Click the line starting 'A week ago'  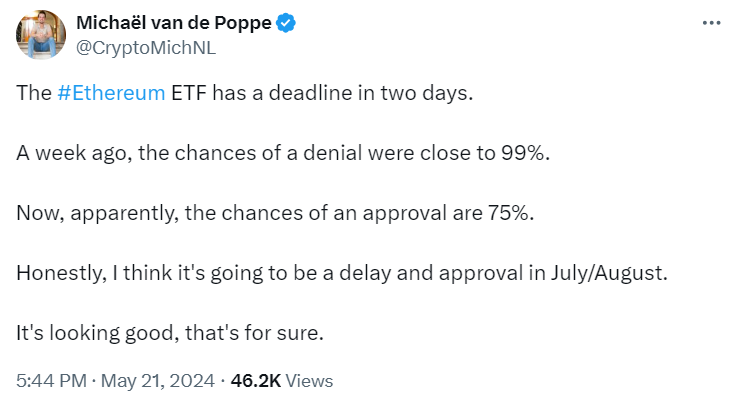[283, 153]
